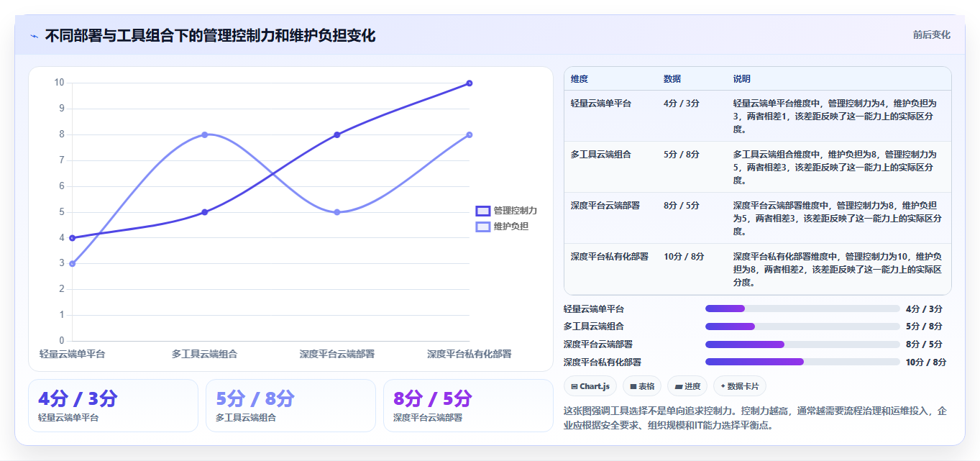Select the 深度平台云端部署 table row name

(605, 205)
